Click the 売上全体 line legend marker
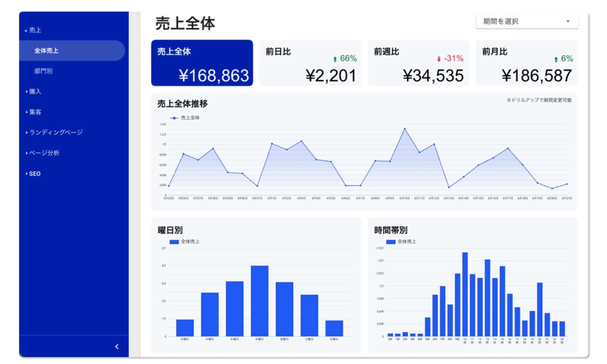This screenshot has height=364, width=607. (x=174, y=118)
